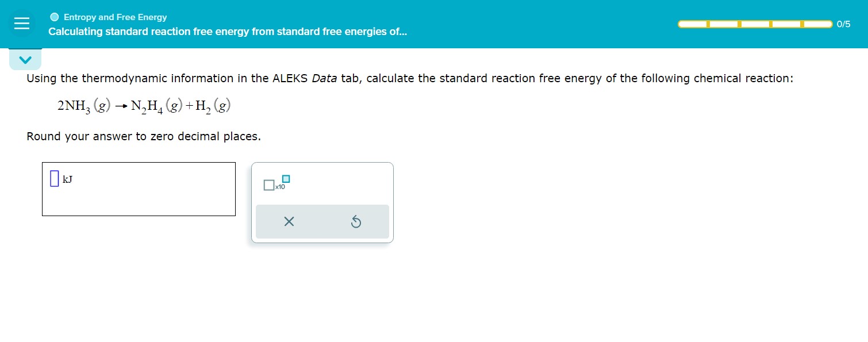Collapse the question header using the chevron
Screen dimensions: 868x342
(25, 59)
